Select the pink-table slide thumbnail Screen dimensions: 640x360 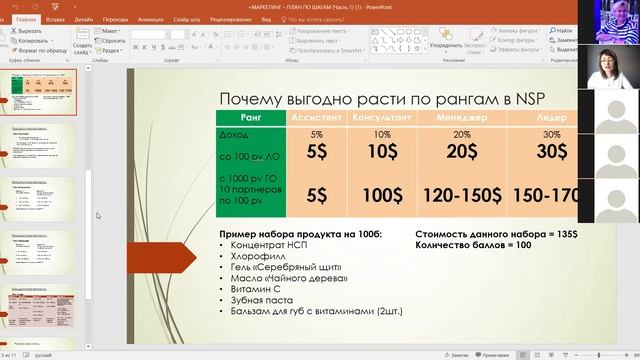click(38, 306)
